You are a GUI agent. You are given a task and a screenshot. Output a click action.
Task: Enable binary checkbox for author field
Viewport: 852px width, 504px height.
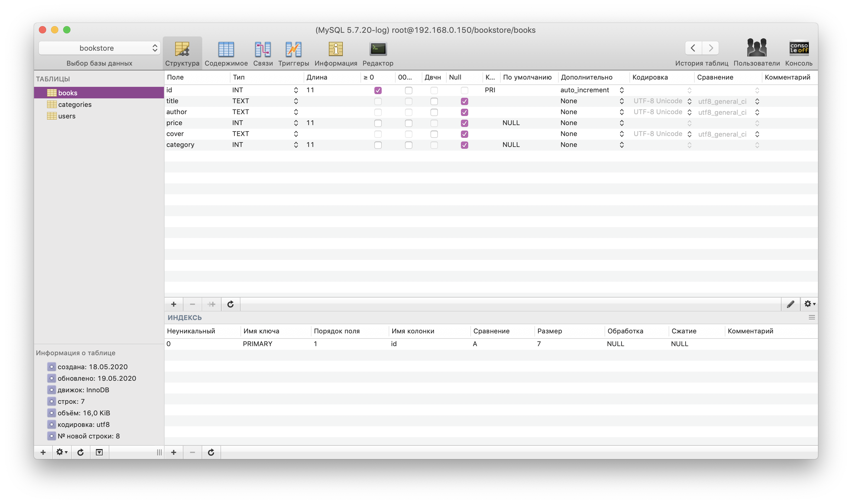(434, 112)
